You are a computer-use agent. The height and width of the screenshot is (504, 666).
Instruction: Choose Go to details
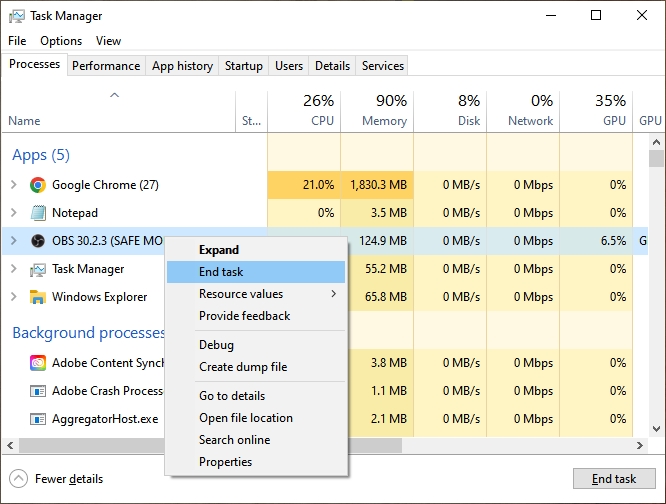pos(256,396)
